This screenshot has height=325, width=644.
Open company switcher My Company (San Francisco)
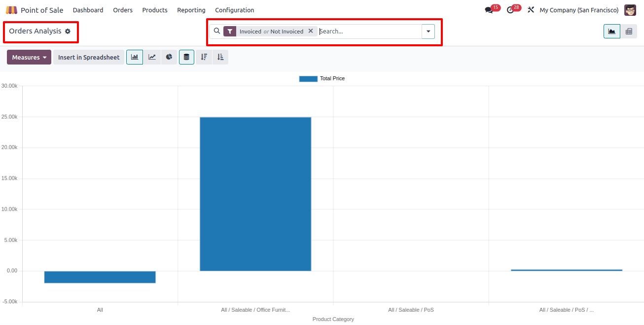coord(579,10)
